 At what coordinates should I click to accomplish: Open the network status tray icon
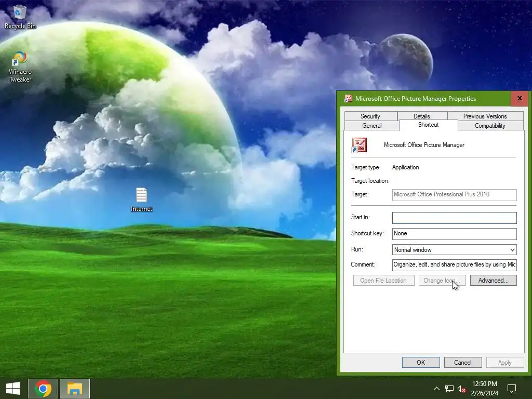coord(449,389)
